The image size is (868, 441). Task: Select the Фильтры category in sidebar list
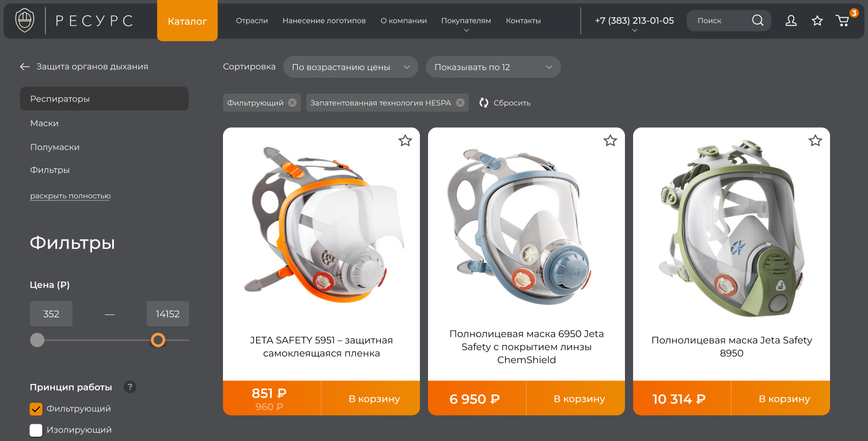[50, 170]
